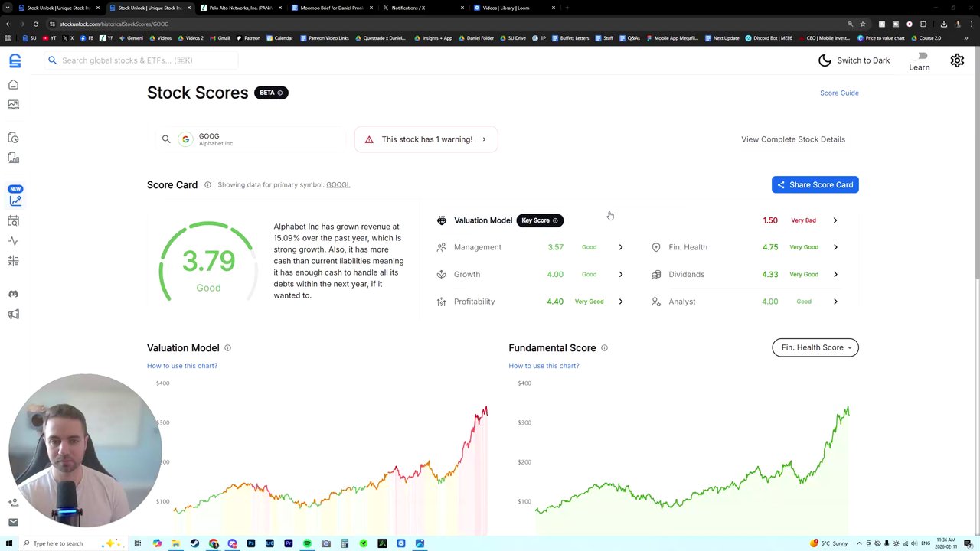Open Fundamental Score's How to use this chart
The width and height of the screenshot is (980, 551).
coord(544,366)
